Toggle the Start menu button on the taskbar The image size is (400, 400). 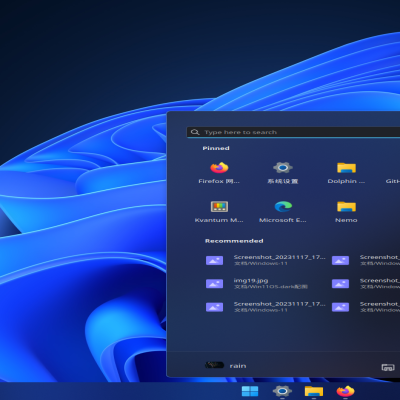[x=250, y=391]
